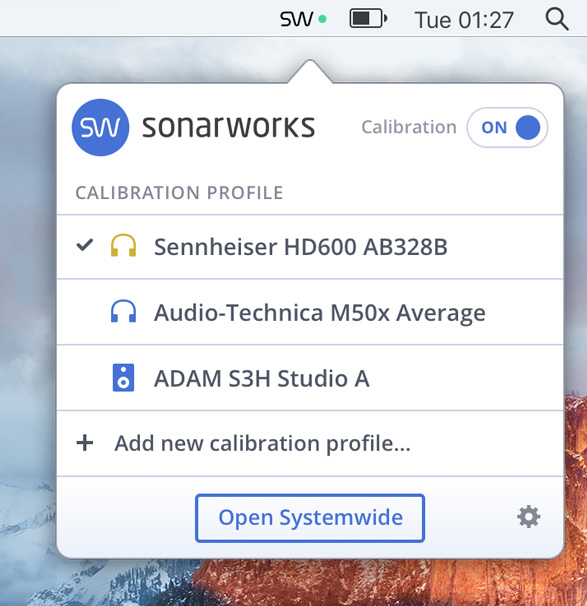Click the yellow headphones icon for Sennheiser
This screenshot has height=606, width=587.
click(123, 245)
